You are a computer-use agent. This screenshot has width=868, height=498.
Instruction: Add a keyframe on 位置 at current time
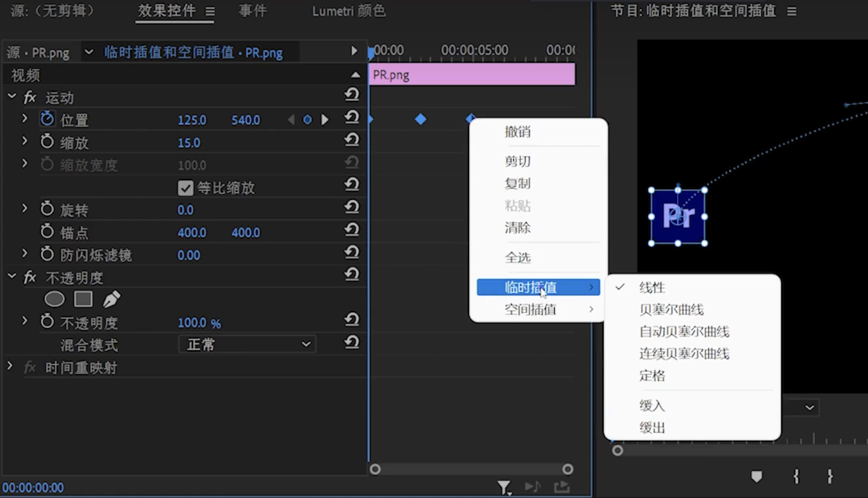tap(308, 119)
